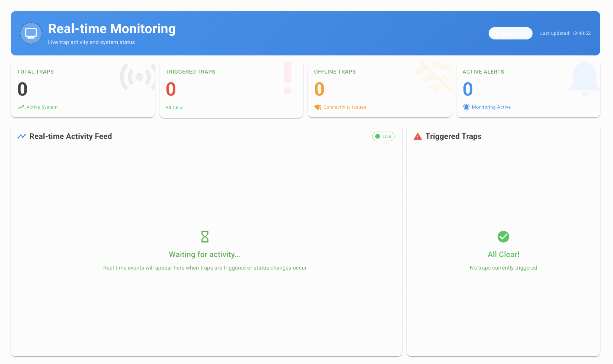Screen dimensions: 613x364
Task: Click the Monitoring Active label
Action: [491, 107]
